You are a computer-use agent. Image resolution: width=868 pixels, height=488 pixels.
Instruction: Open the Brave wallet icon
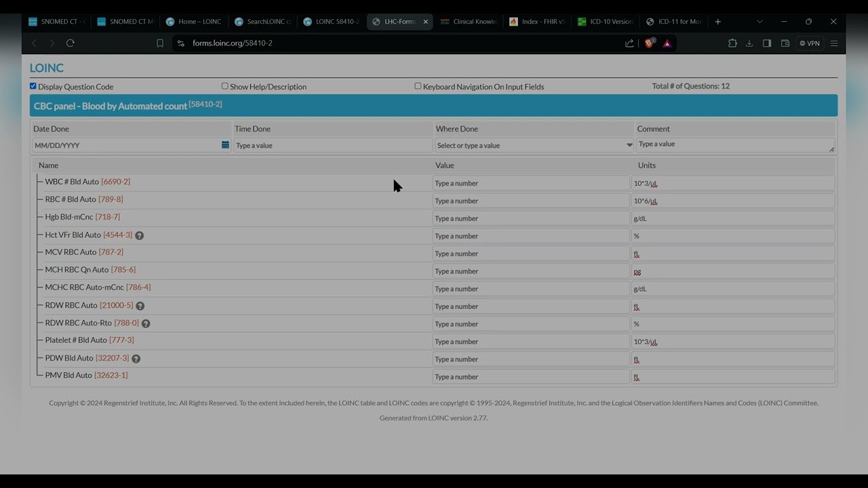(785, 43)
